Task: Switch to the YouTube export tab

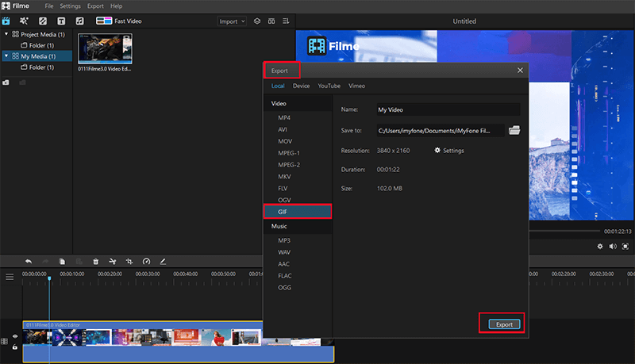Action: point(329,86)
